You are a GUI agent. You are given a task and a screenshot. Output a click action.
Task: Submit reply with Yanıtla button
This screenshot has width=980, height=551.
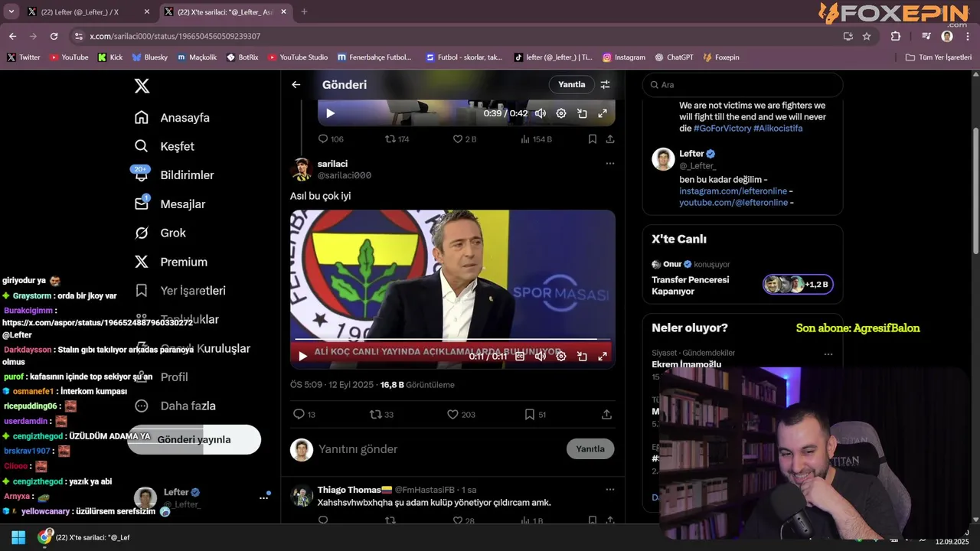(x=590, y=449)
